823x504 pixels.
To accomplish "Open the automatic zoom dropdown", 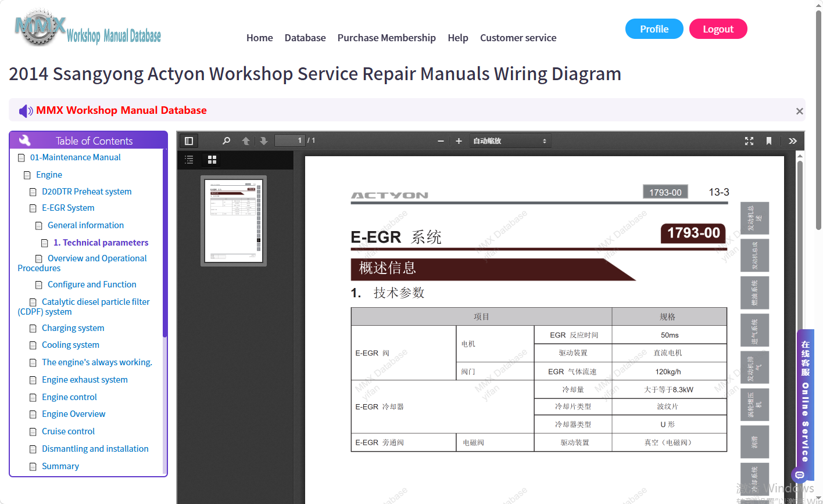I will pyautogui.click(x=510, y=141).
